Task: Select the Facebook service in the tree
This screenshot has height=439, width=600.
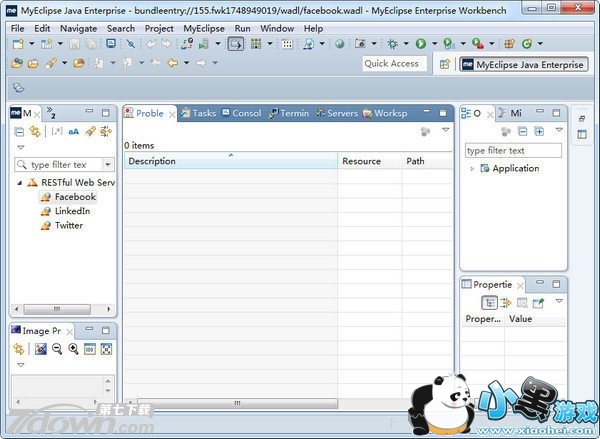Action: [68, 197]
